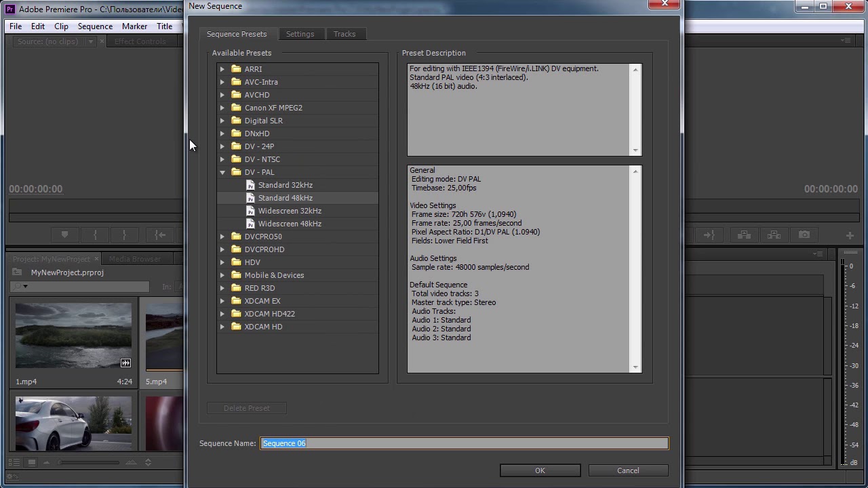Viewport: 868px width, 488px height.
Task: Open the Button Editor plus icon
Action: 850,235
